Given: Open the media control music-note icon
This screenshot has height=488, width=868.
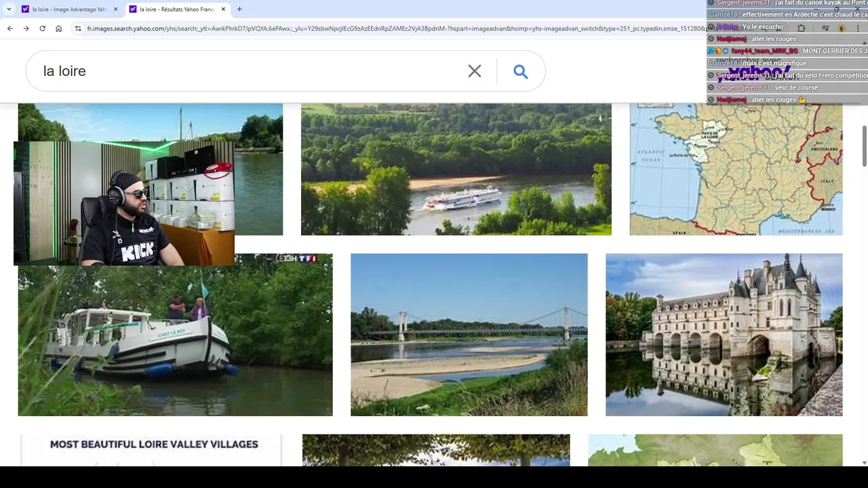Looking at the screenshot, I should [x=825, y=28].
